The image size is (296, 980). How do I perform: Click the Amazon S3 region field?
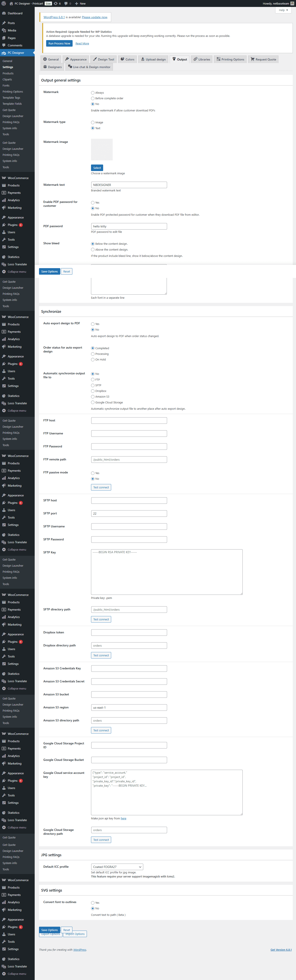coord(129,708)
